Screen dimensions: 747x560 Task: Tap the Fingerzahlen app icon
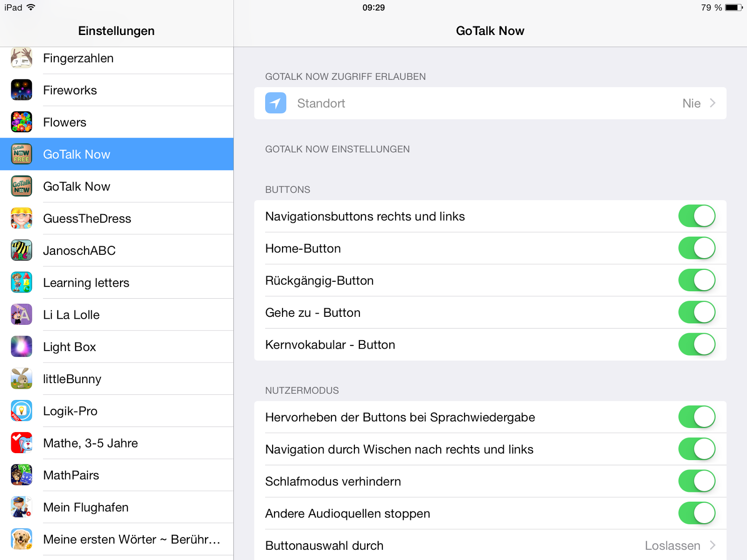(x=21, y=58)
